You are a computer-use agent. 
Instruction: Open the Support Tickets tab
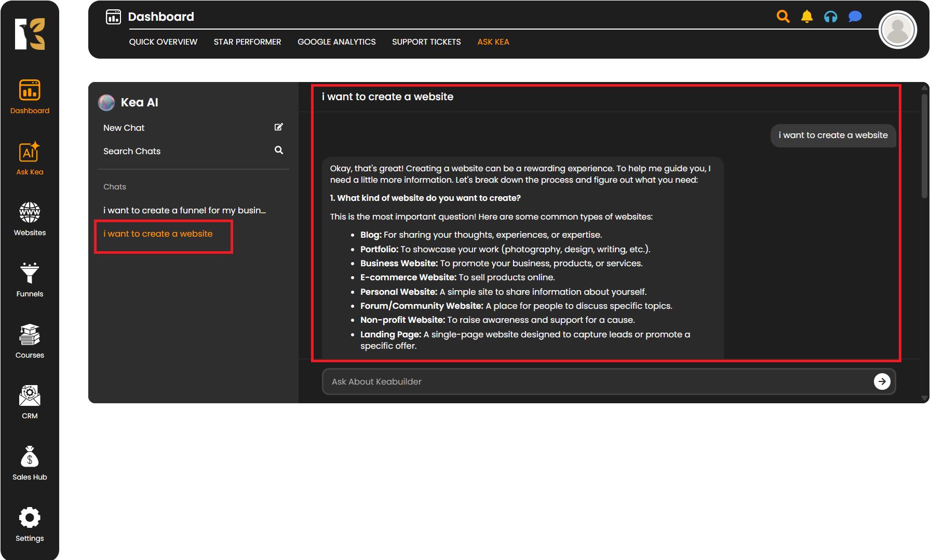[x=426, y=42]
